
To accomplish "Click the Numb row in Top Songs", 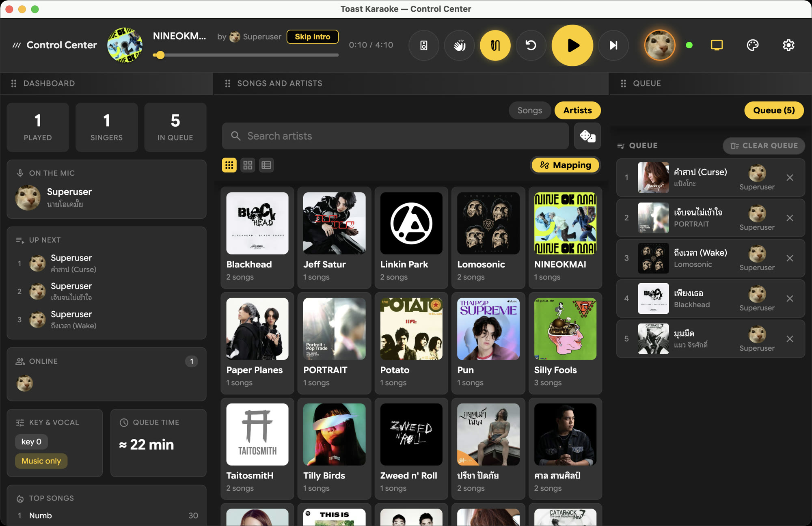I will tap(106, 515).
